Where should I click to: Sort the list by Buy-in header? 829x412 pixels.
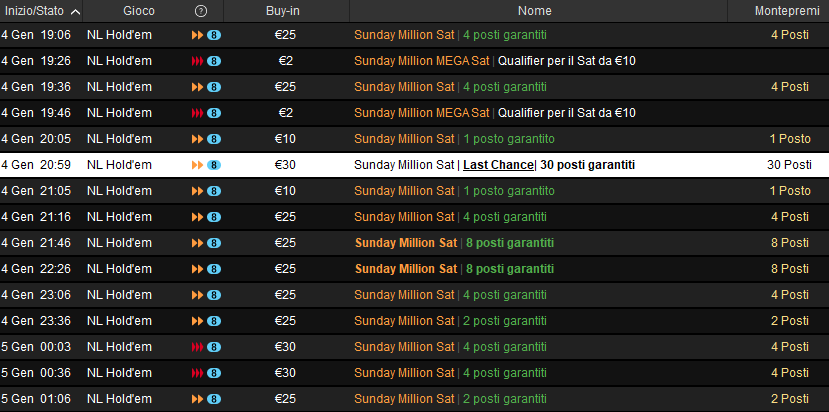click(x=286, y=10)
